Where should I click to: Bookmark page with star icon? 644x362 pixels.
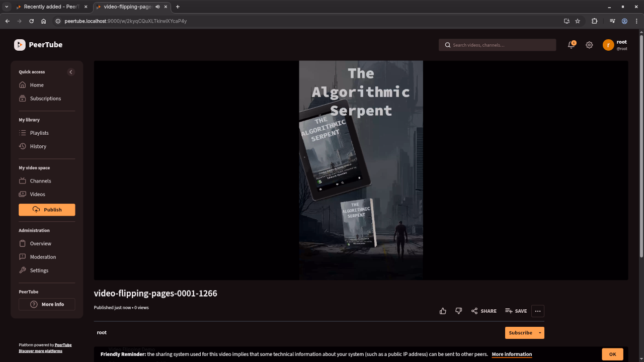(578, 21)
